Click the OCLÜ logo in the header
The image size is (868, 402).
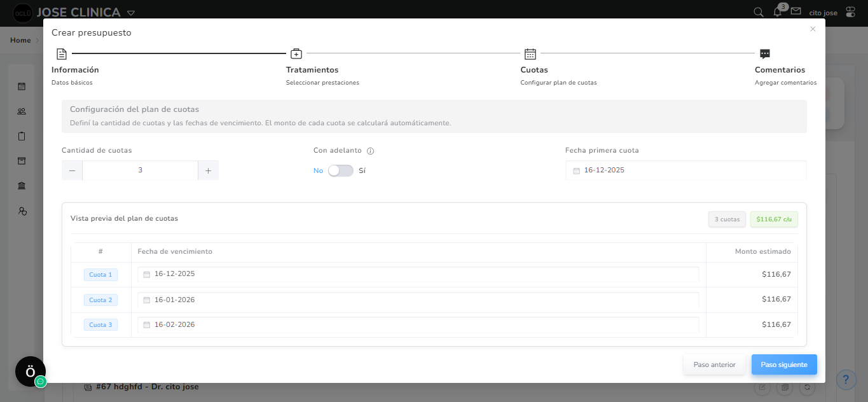23,13
